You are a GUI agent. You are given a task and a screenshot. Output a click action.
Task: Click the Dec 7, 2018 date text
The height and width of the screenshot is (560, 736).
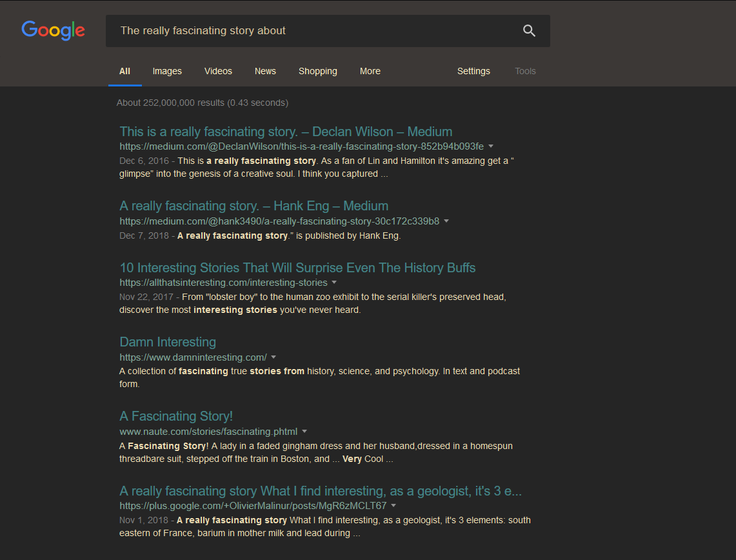pyautogui.click(x=144, y=235)
